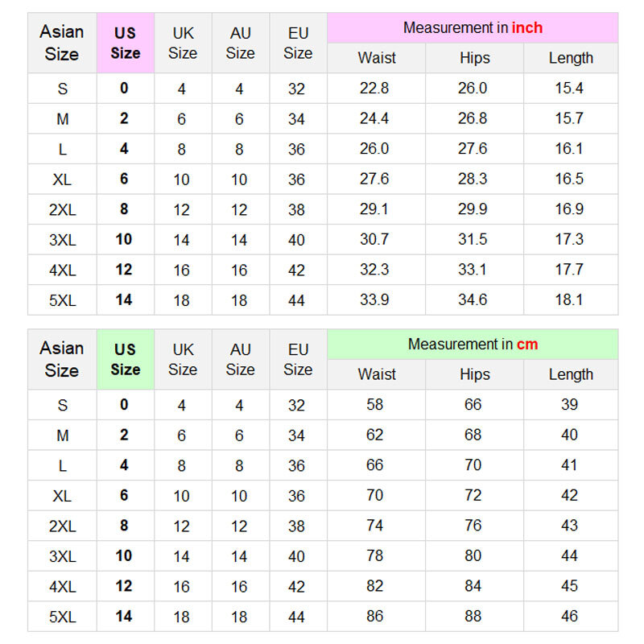Image resolution: width=644 pixels, height=644 pixels.
Task: Click UK Size header in inch table
Action: click(x=184, y=43)
